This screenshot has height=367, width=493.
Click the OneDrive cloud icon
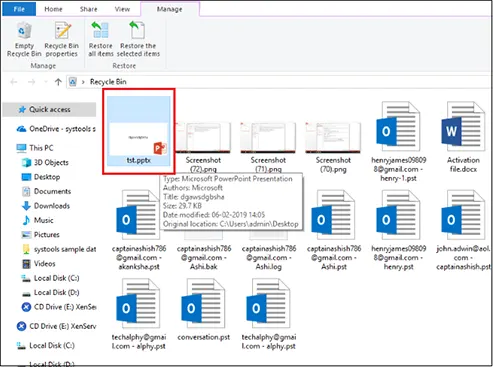coord(21,129)
